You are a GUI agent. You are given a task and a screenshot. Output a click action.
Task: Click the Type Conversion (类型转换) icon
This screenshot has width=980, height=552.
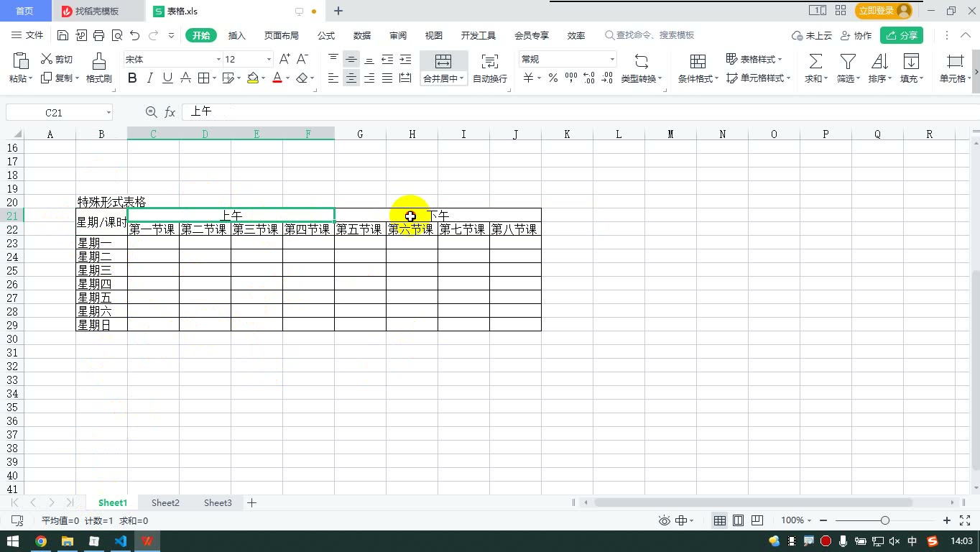[642, 61]
